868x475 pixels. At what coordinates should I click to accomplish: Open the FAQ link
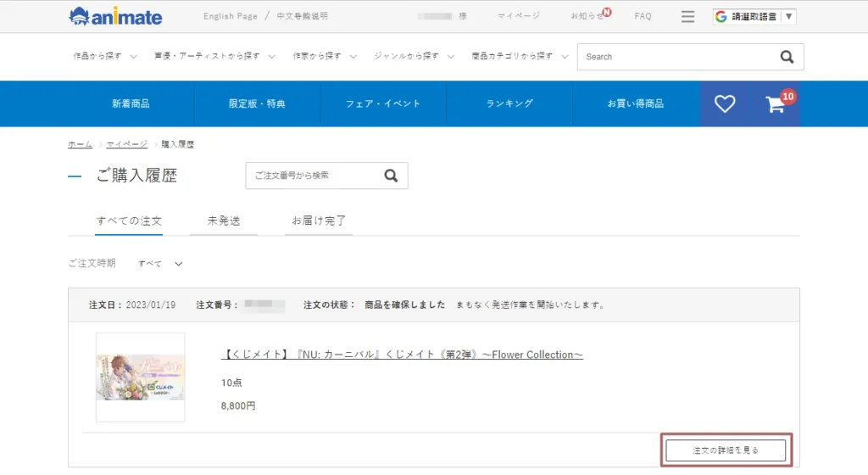point(643,16)
